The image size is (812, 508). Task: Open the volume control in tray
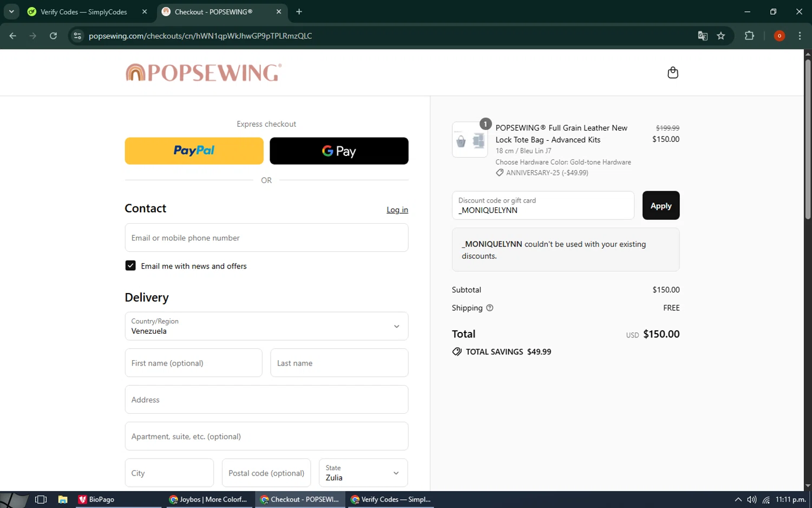point(752,499)
